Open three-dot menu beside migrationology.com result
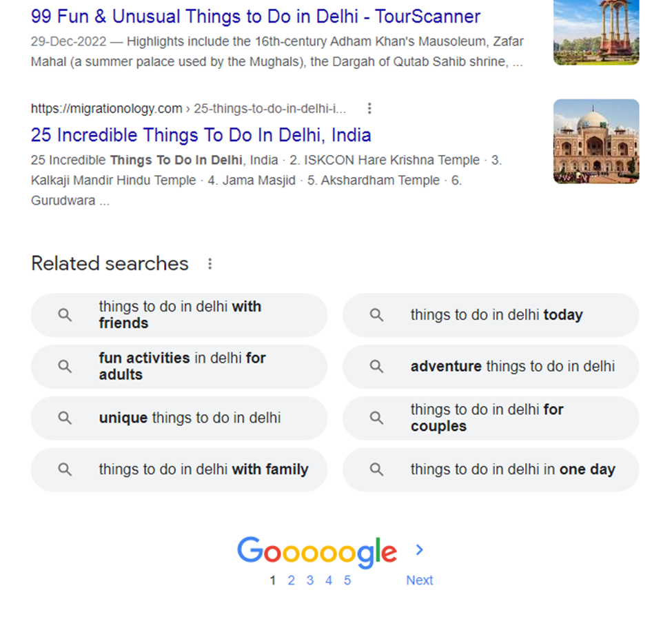This screenshot has height=619, width=672. [369, 108]
